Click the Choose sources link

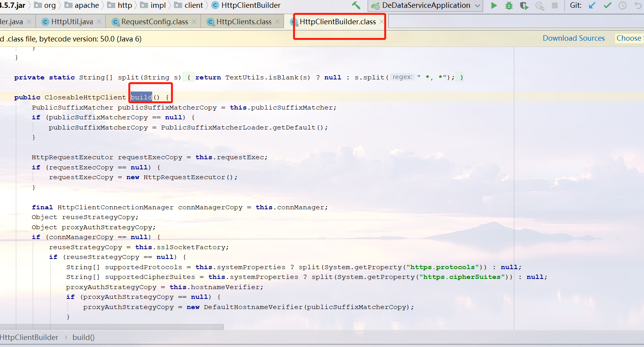click(629, 38)
